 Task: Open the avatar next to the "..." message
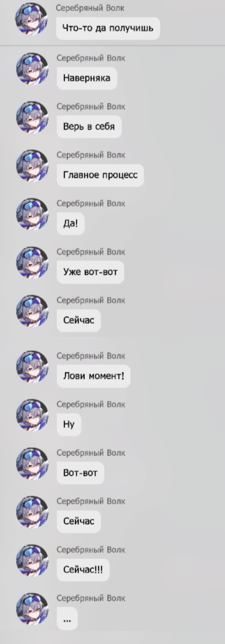[x=32, y=609]
